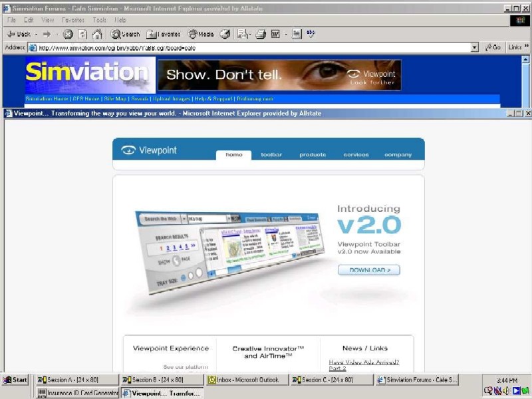Open the Media pane
Image resolution: width=532 pixels, height=399 pixels.
click(201, 34)
